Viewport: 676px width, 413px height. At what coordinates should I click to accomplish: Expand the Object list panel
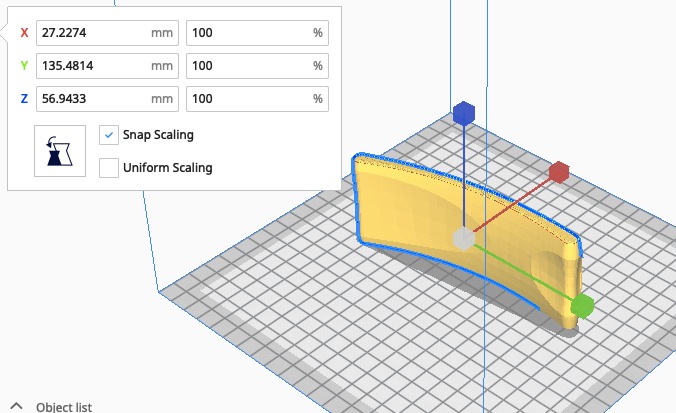[x=16, y=406]
